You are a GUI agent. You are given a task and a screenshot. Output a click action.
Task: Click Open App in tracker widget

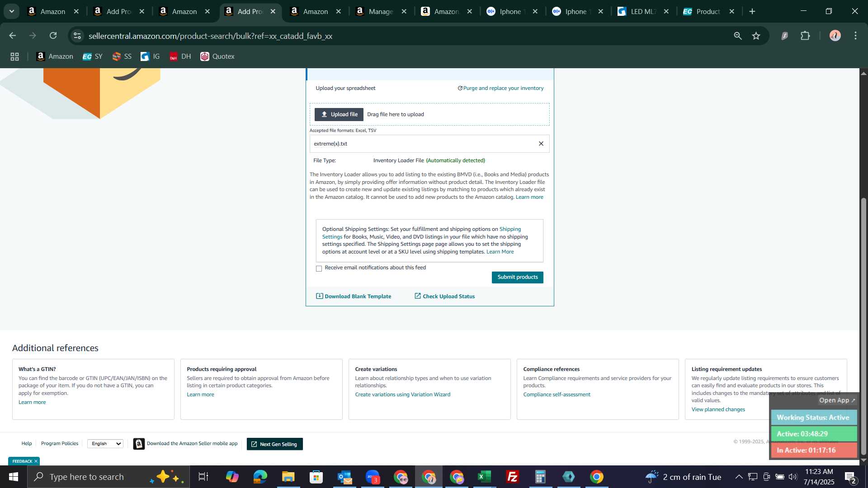coord(837,400)
